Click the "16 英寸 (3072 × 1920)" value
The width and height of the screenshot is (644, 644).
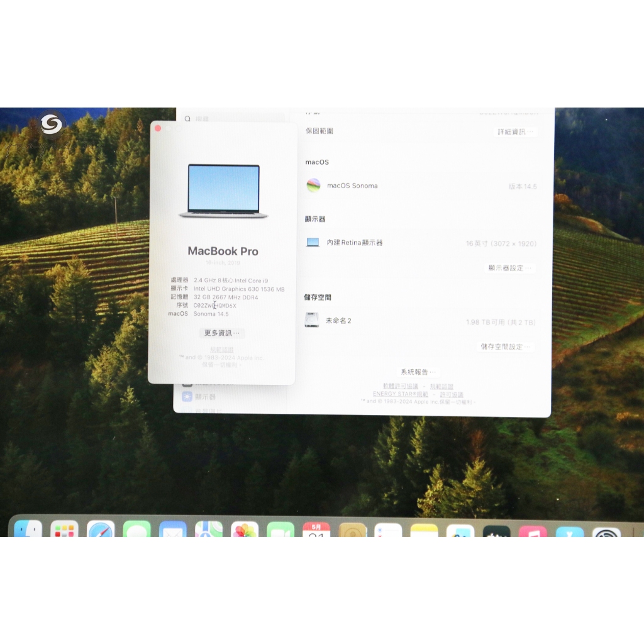(x=501, y=243)
